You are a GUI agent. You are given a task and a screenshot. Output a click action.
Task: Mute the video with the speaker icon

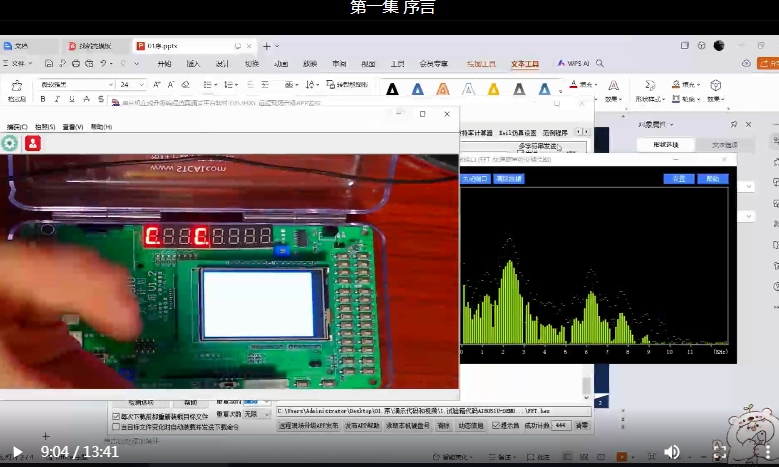coord(672,452)
